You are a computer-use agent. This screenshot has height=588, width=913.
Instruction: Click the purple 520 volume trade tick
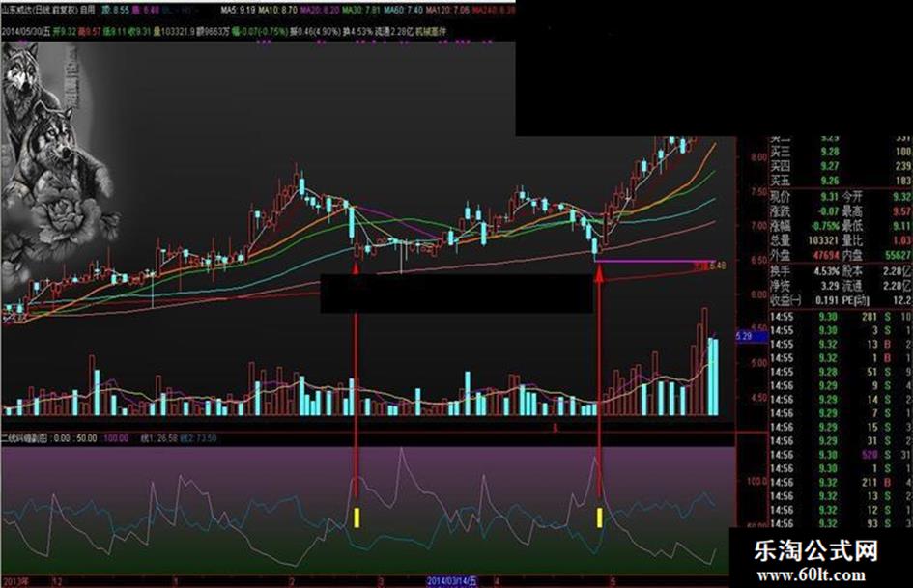(870, 455)
